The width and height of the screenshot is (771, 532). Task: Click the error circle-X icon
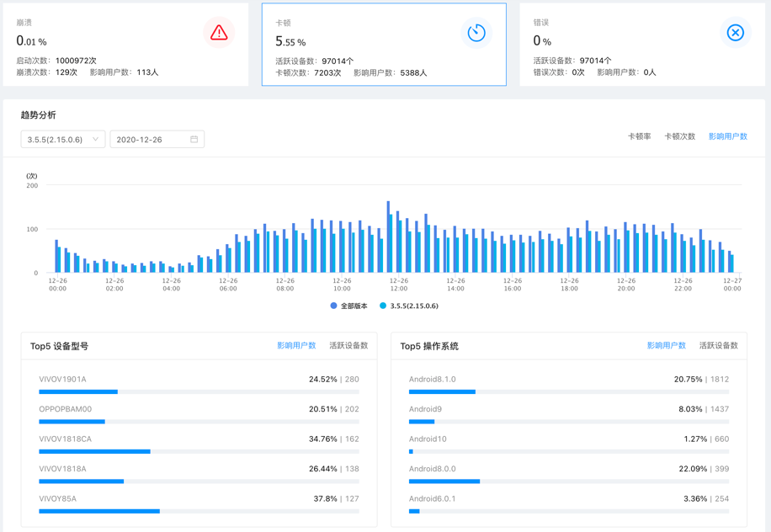click(x=735, y=33)
